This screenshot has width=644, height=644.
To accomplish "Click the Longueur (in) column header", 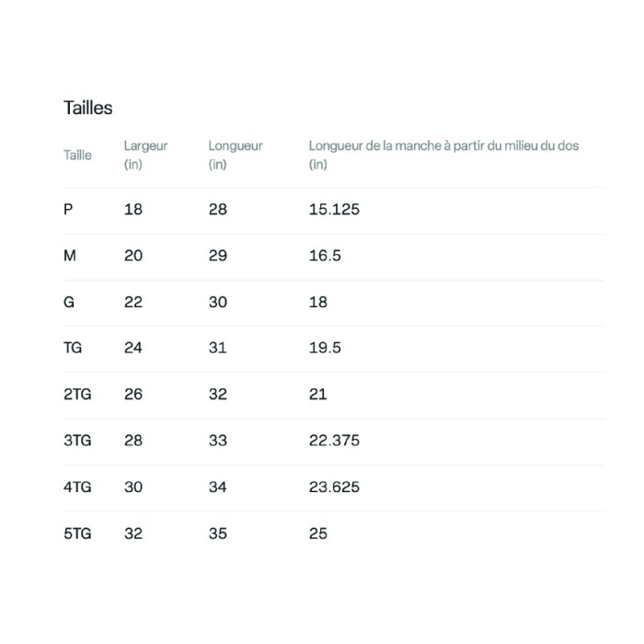I will pyautogui.click(x=236, y=155).
